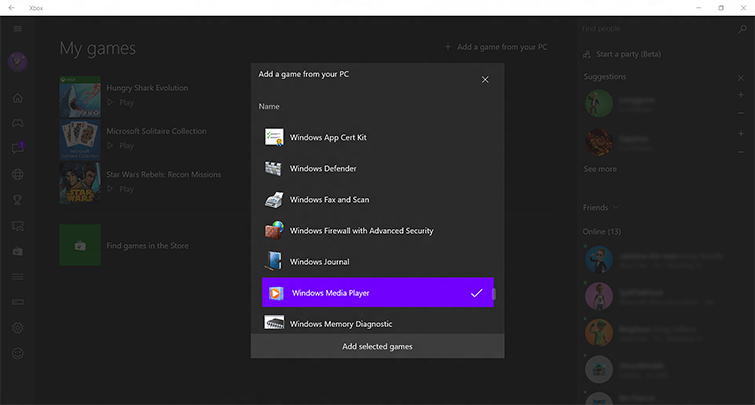Viewport: 755px width, 405px height.
Task: Click the Windows Firewall brick wall icon
Action: point(274,231)
